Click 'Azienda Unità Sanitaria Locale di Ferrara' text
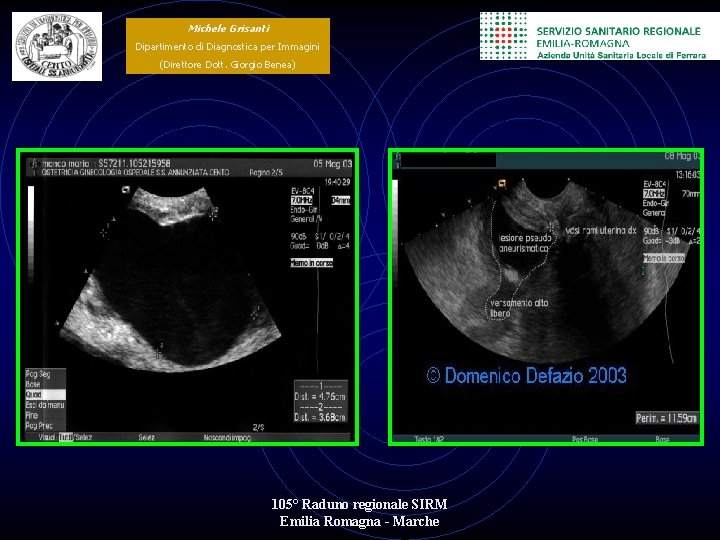This screenshot has width=720, height=540. (x=622, y=55)
